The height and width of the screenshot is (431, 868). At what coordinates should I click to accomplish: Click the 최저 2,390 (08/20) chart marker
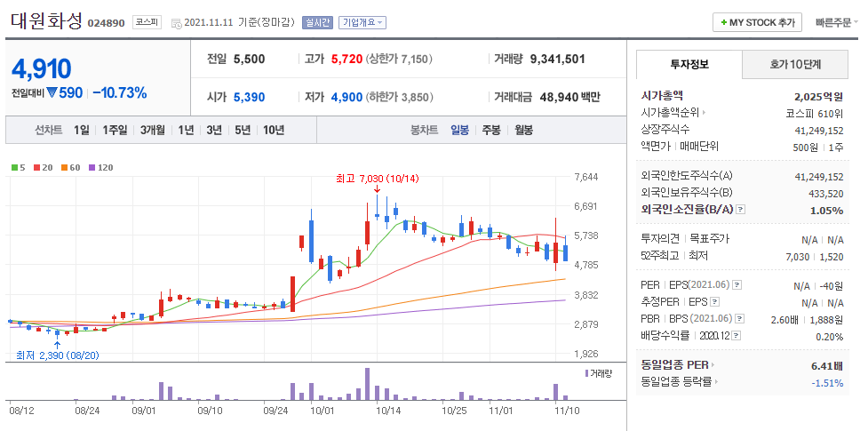pyautogui.click(x=58, y=355)
